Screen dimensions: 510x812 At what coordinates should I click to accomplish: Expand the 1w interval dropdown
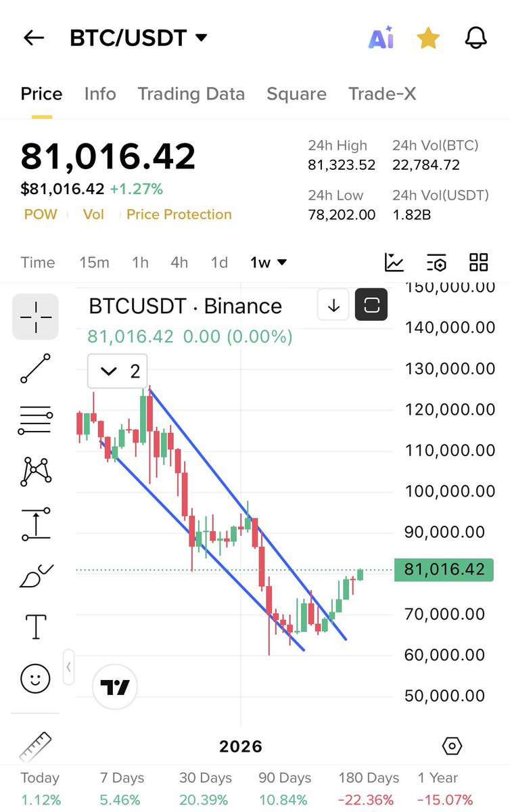click(x=268, y=263)
